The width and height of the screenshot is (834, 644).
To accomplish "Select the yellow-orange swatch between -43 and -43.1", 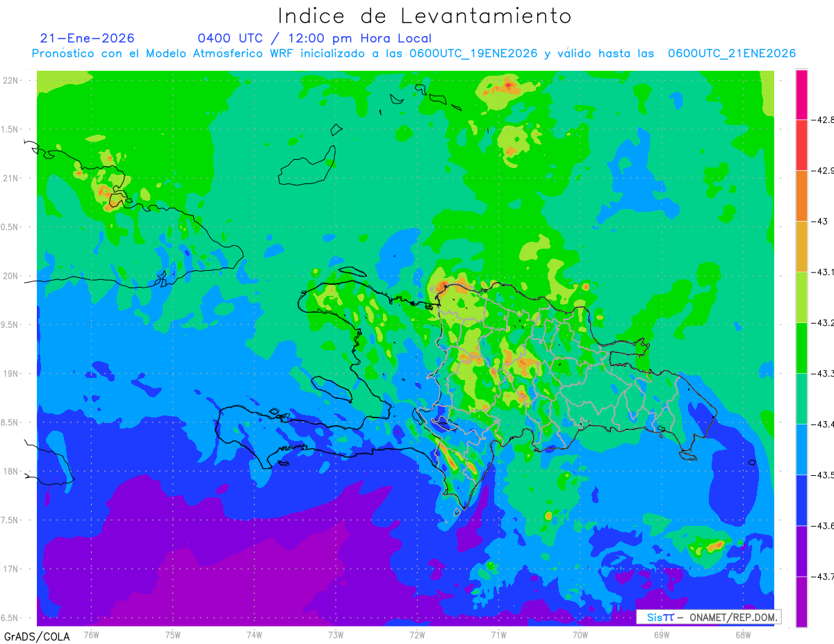I will (x=801, y=247).
